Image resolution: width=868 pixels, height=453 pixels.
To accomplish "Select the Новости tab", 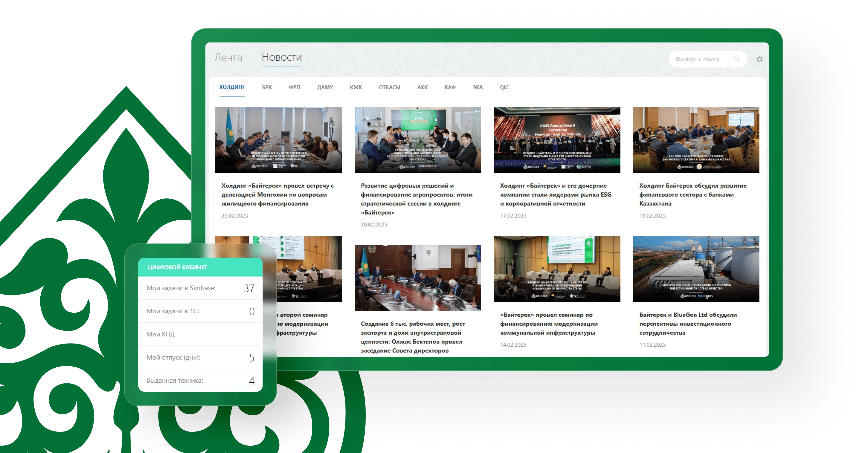I will 281,57.
